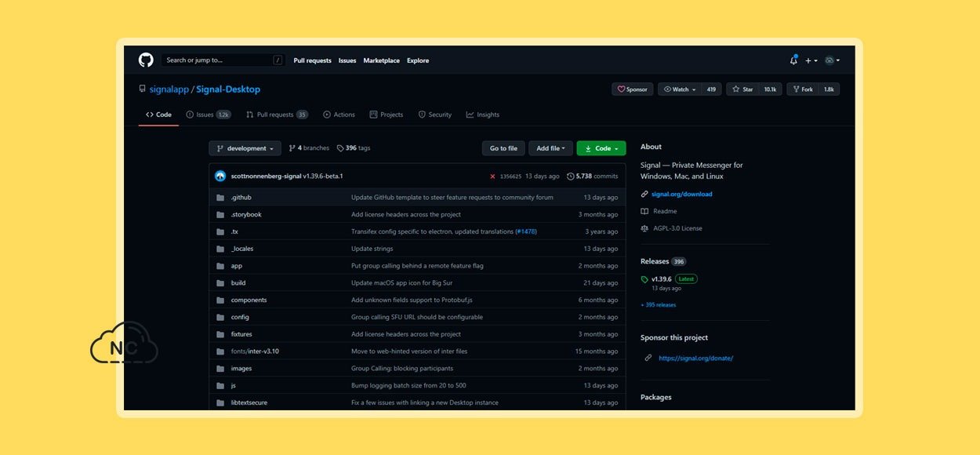The width and height of the screenshot is (980, 455).
Task: Click the notifications bell icon
Action: tap(793, 60)
